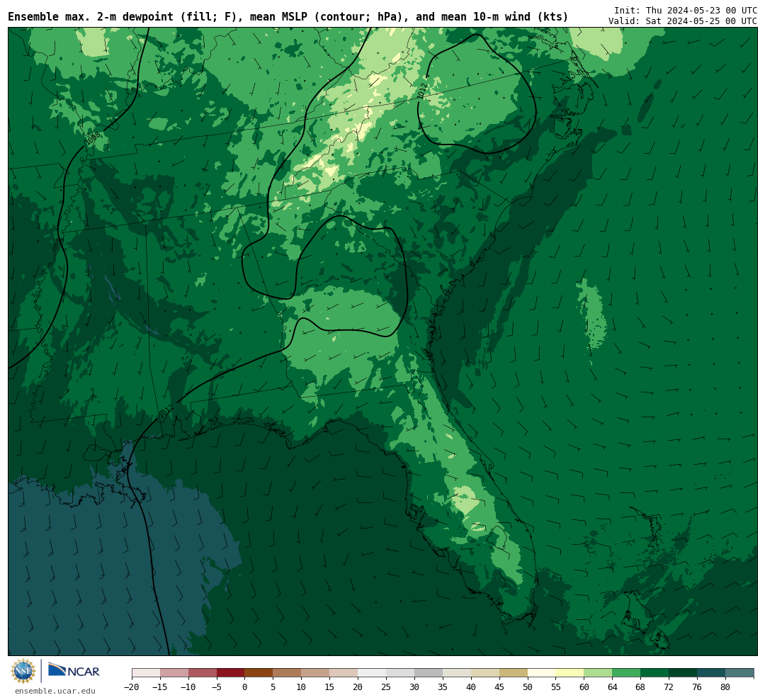
Task: Click the colorbar label 10
Action: 302,687
